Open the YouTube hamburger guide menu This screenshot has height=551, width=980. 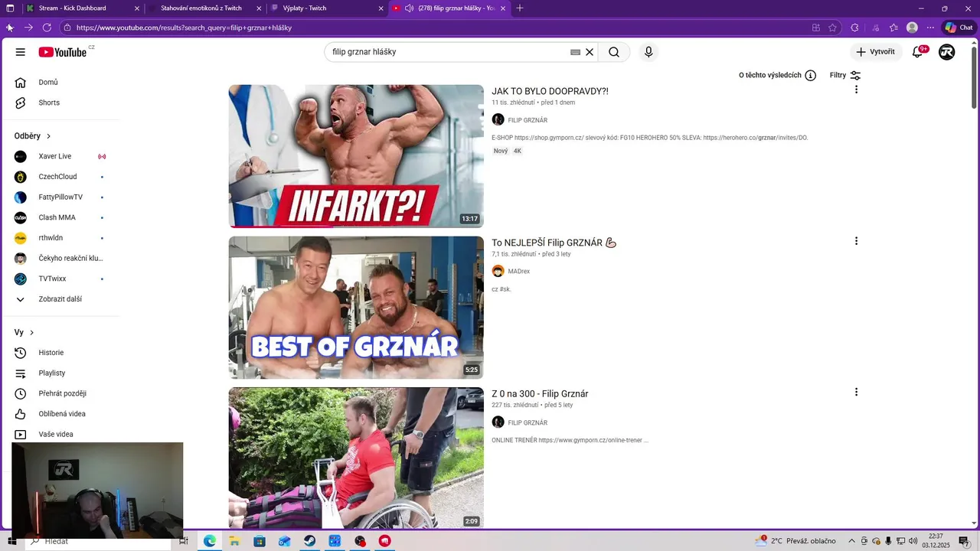(20, 52)
